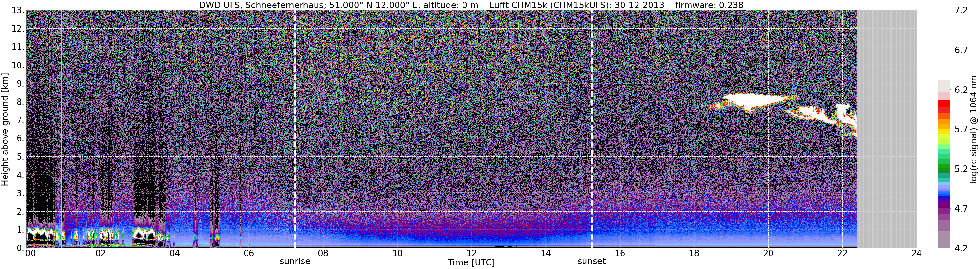Click the '13.' height axis label
Image resolution: width=980 pixels, height=269 pixels.
[18, 10]
